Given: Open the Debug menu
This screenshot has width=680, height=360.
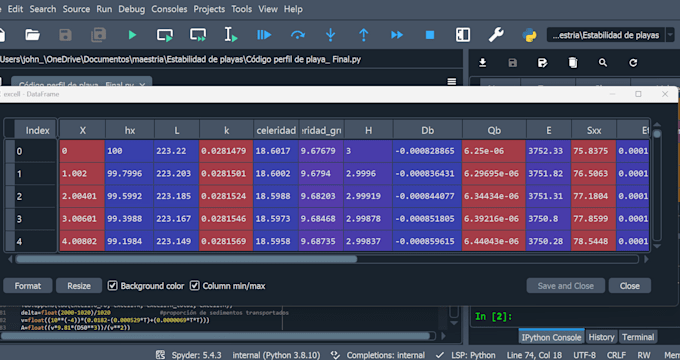Looking at the screenshot, I should pos(131,9).
